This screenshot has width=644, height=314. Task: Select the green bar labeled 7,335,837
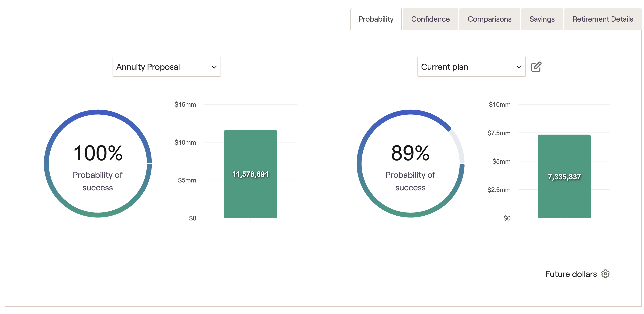click(x=564, y=176)
